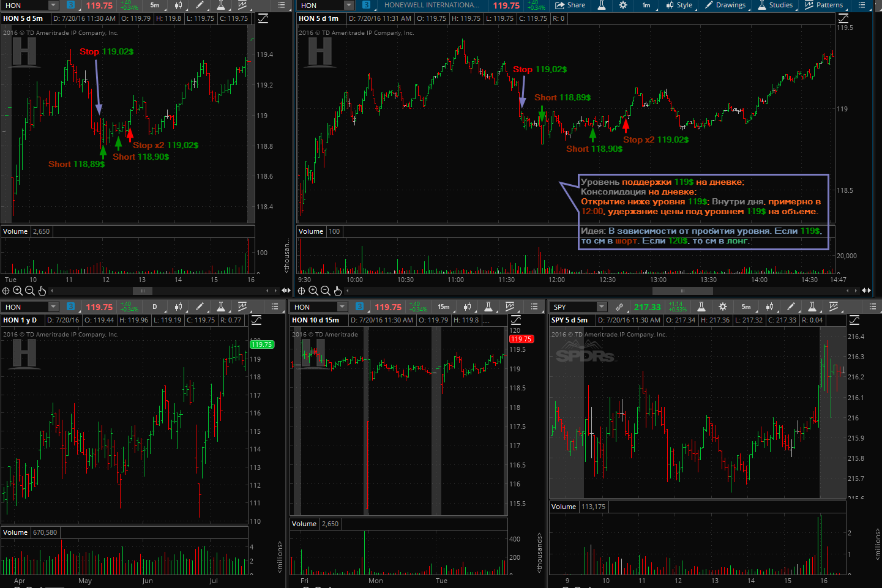Toggle blue link group 3 in HON 5m panel
The image size is (882, 588).
[x=71, y=5]
